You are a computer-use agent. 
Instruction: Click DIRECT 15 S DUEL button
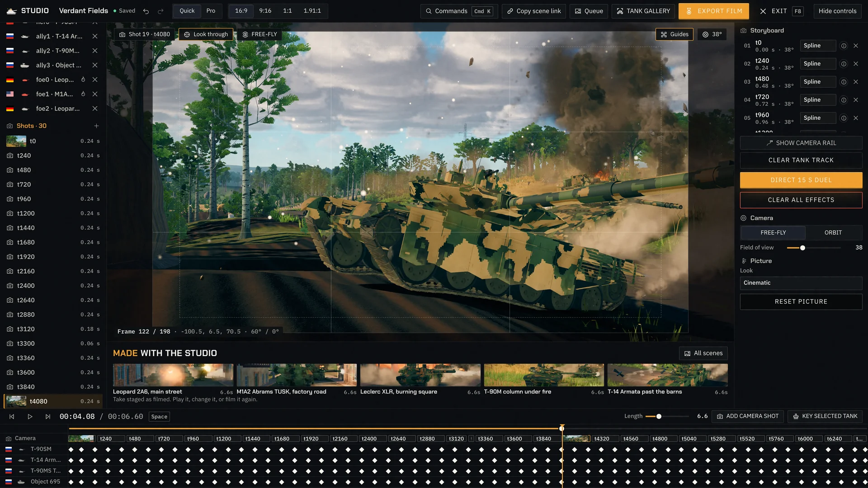(x=801, y=180)
